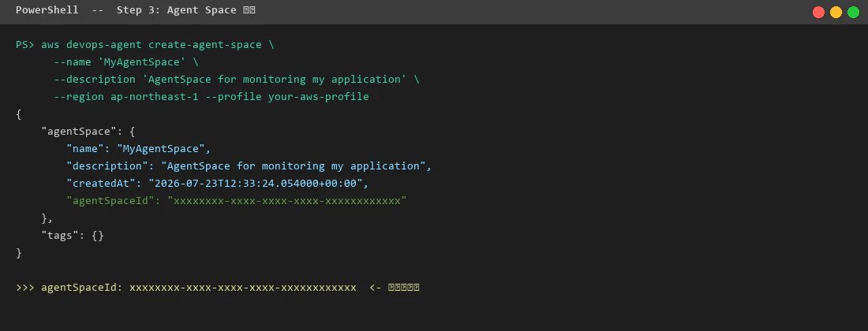Click the yellow '>>> agentSpaceId:' summary line
The width and height of the screenshot is (868, 331).
(x=218, y=288)
